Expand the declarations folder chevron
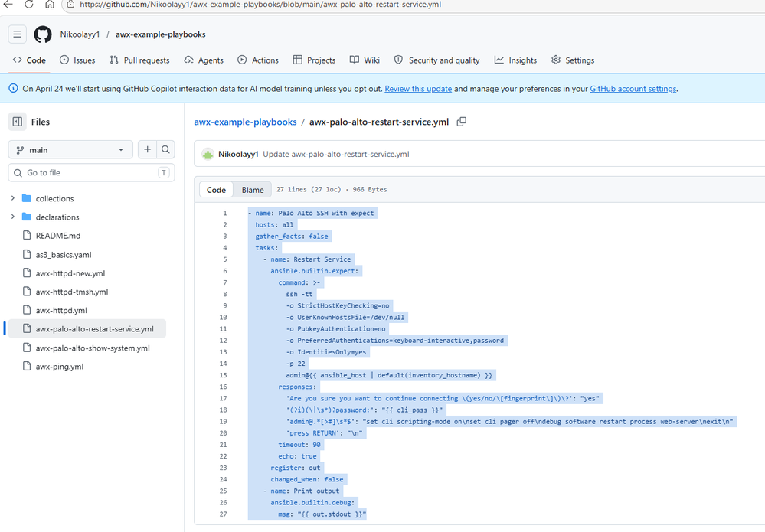Screen dimensions: 765x532 [x=13, y=217]
